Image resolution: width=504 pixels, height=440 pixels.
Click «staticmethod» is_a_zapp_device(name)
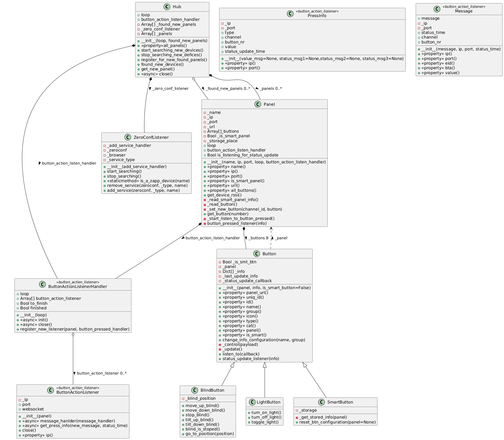pos(148,181)
